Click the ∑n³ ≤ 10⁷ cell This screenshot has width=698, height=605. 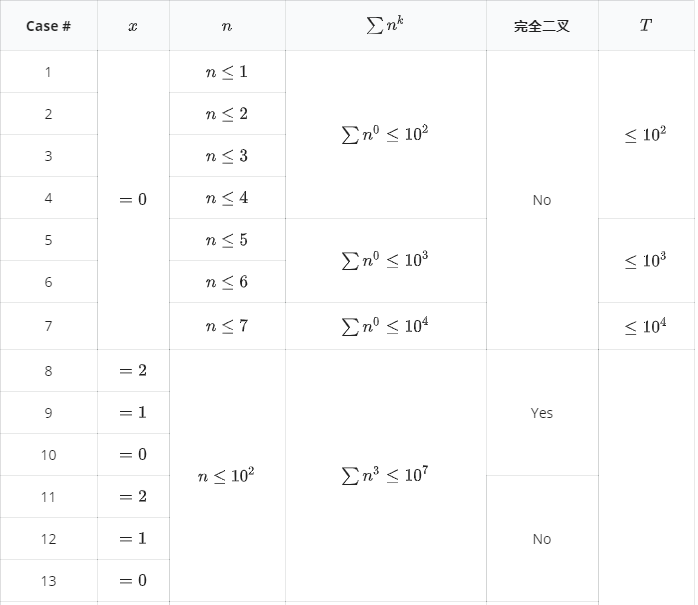pos(385,476)
